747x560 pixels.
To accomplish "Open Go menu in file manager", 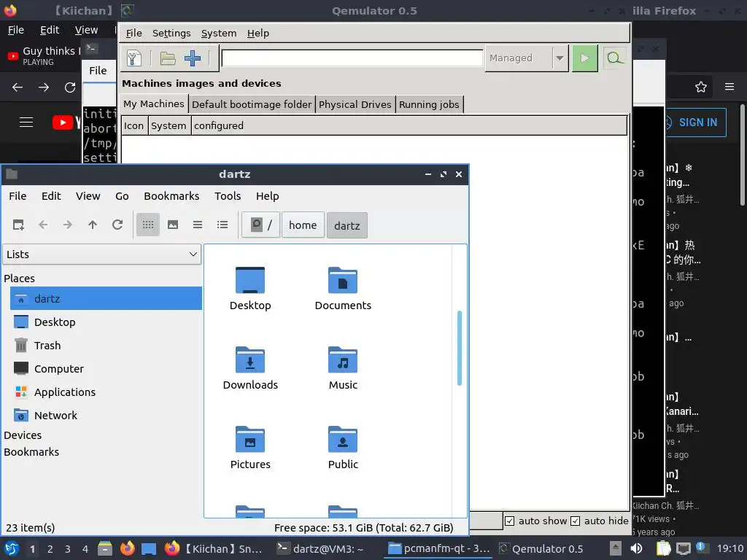I will click(x=122, y=196).
